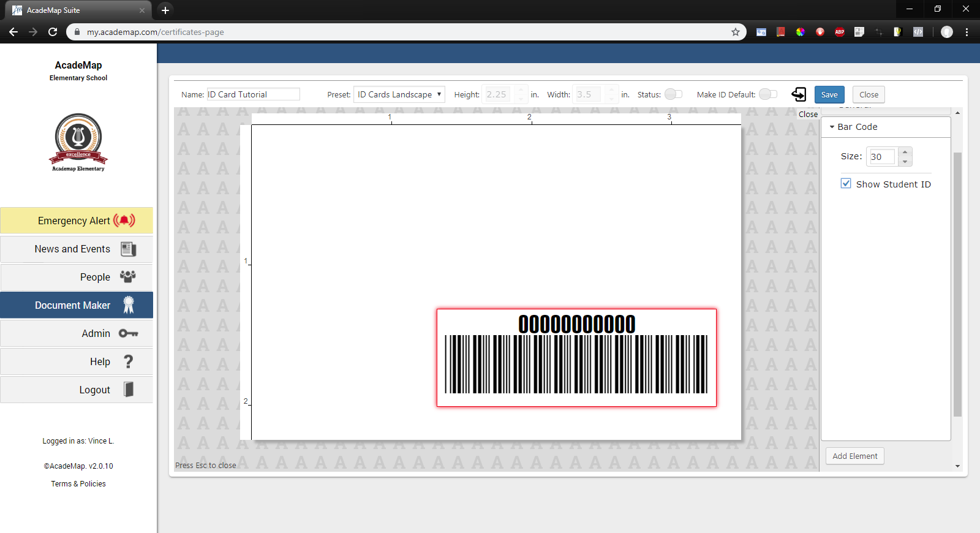Click the scroll-down arrow of the properties panel

[957, 466]
